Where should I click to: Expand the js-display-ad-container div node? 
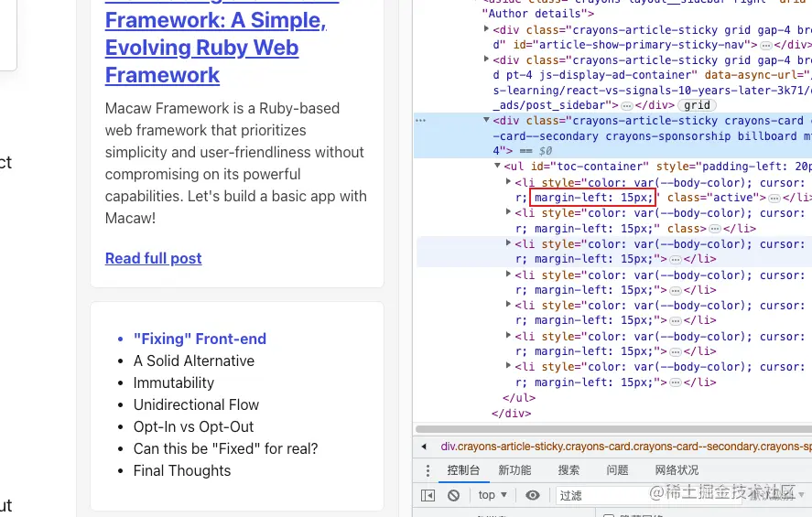pyautogui.click(x=486, y=59)
